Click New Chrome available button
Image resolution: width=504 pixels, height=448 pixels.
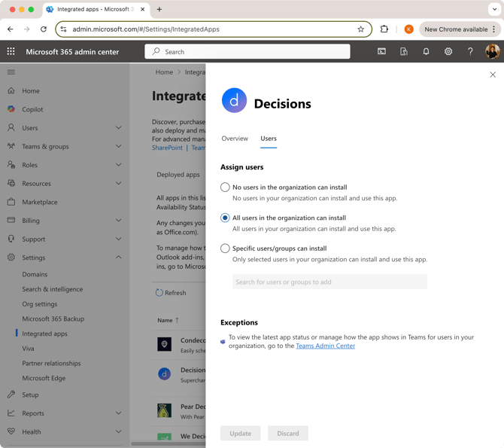tap(460, 29)
